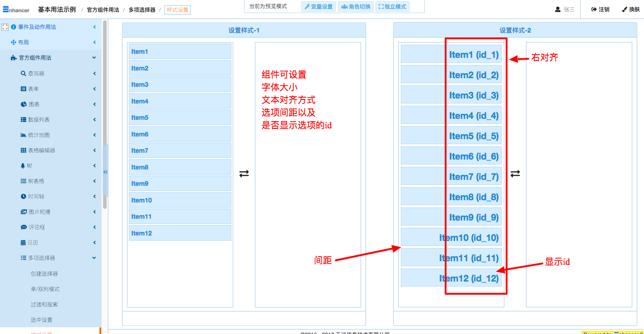This screenshot has width=644, height=334.
Task: Click the sidebar vertical scrollbar
Action: [105, 113]
